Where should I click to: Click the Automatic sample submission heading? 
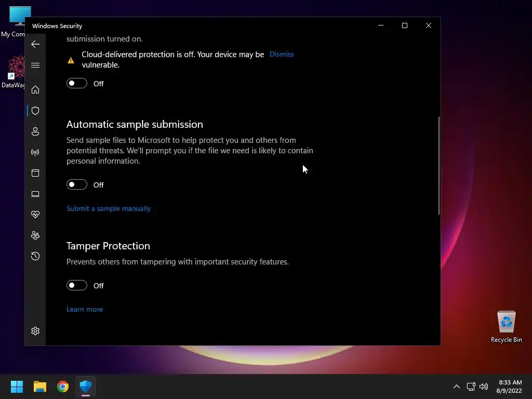135,125
